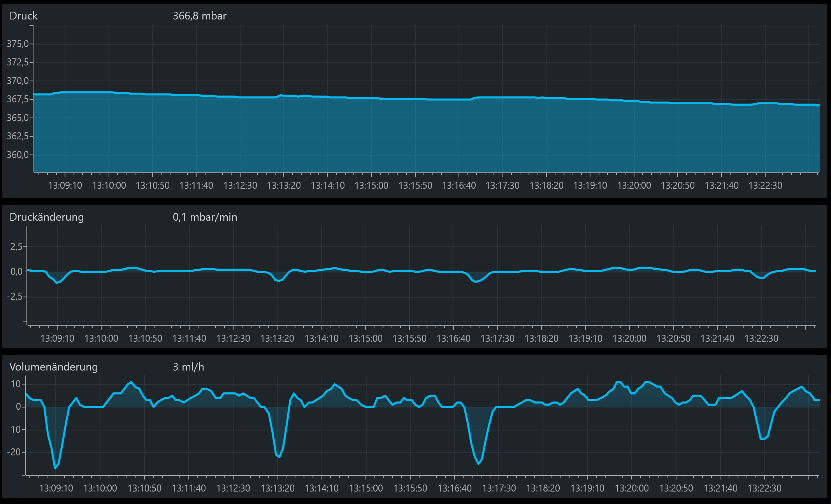831x504 pixels.
Task: Click the deepest Volumenänderung dip near 13:09:10
Action: 55,467
